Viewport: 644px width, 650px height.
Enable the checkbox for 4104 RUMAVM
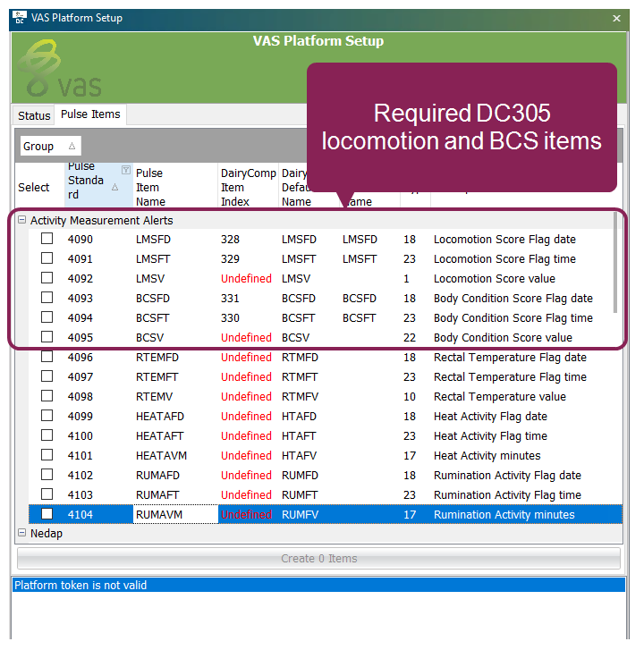(x=47, y=514)
